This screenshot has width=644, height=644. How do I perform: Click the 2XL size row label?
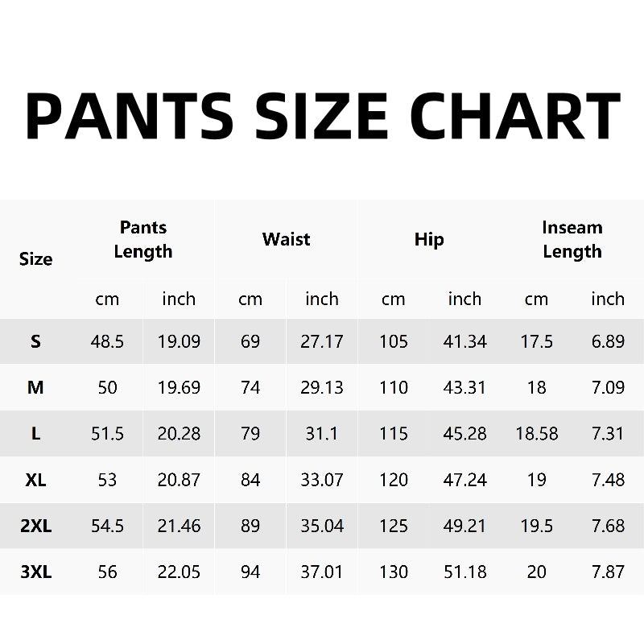(x=35, y=526)
